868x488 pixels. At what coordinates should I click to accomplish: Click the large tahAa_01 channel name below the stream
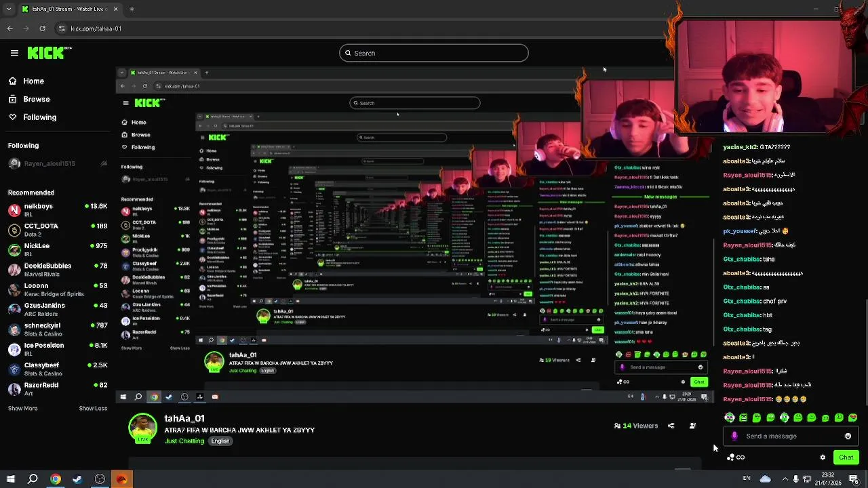pyautogui.click(x=184, y=418)
